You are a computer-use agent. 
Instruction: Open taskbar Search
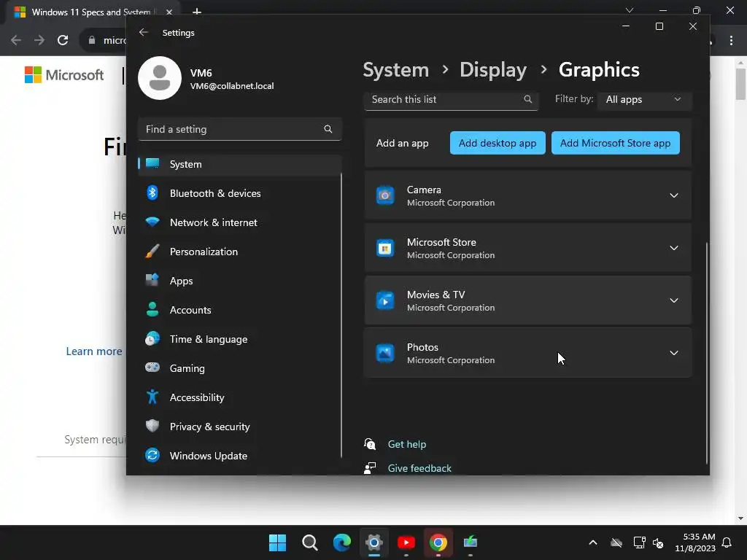[309, 542]
